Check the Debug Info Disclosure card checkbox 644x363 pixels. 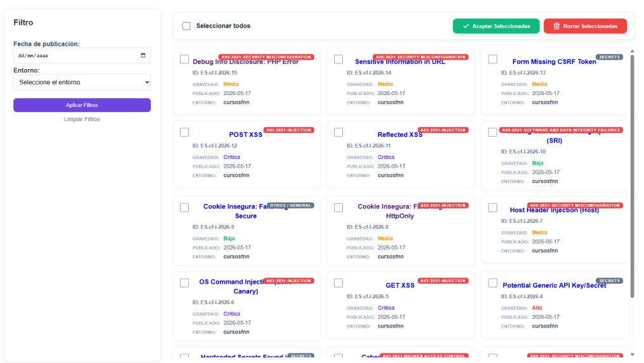point(184,59)
